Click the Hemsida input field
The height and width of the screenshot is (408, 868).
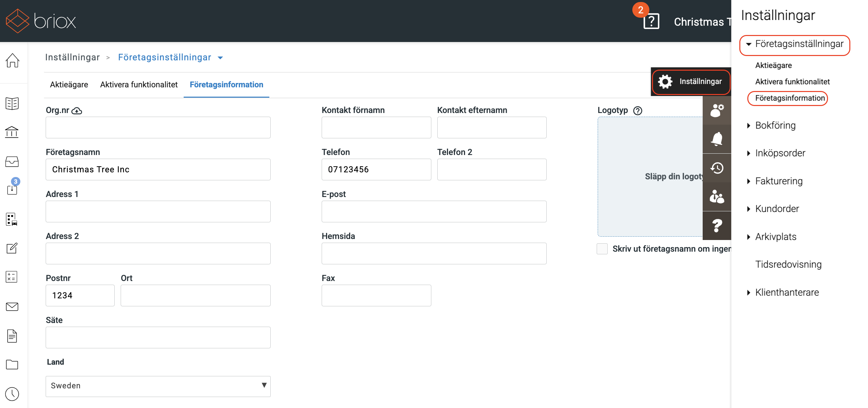(x=434, y=253)
